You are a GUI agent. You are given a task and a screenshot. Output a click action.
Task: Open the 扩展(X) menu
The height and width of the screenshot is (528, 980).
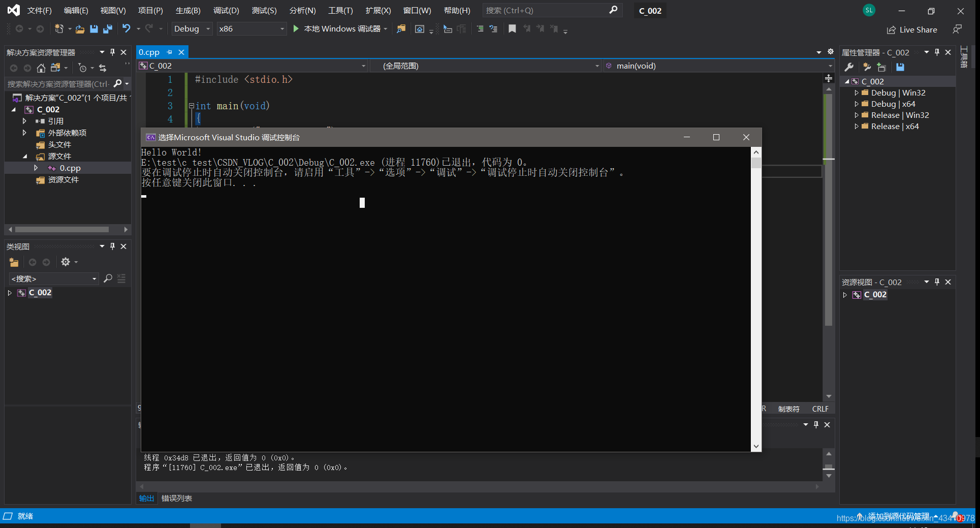[378, 10]
